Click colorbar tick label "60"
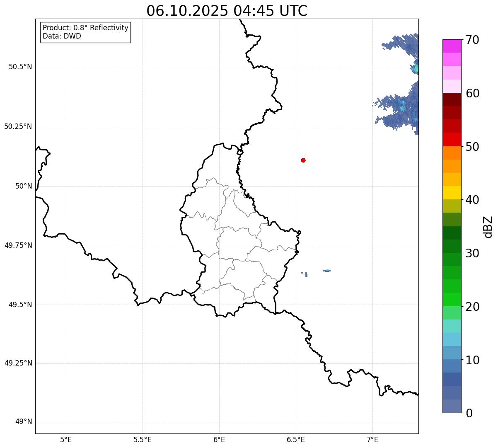This screenshot has height=448, width=498. click(x=472, y=93)
